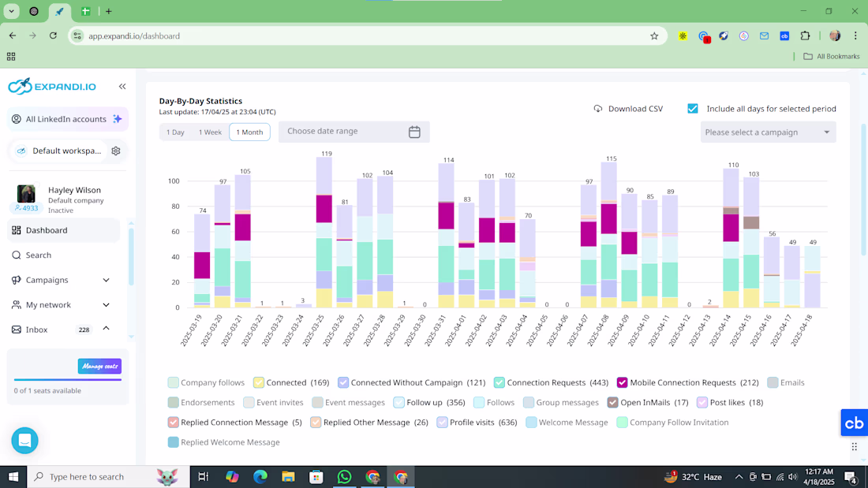This screenshot has width=868, height=488.
Task: Toggle Profile visits legend checkbox
Action: pyautogui.click(x=442, y=422)
